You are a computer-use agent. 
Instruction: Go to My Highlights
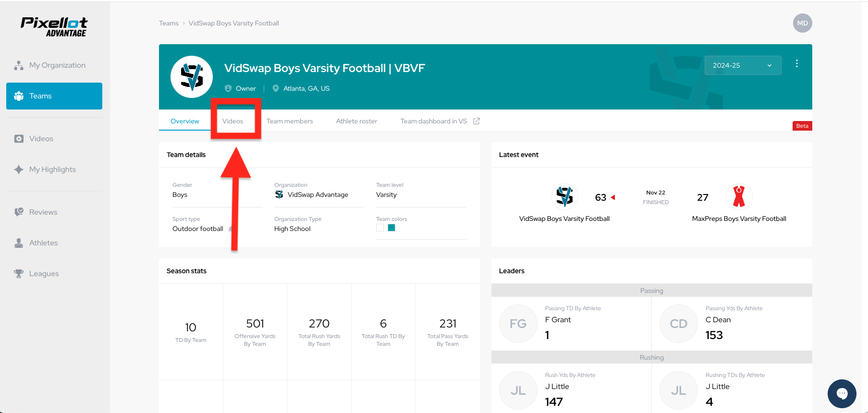(54, 170)
